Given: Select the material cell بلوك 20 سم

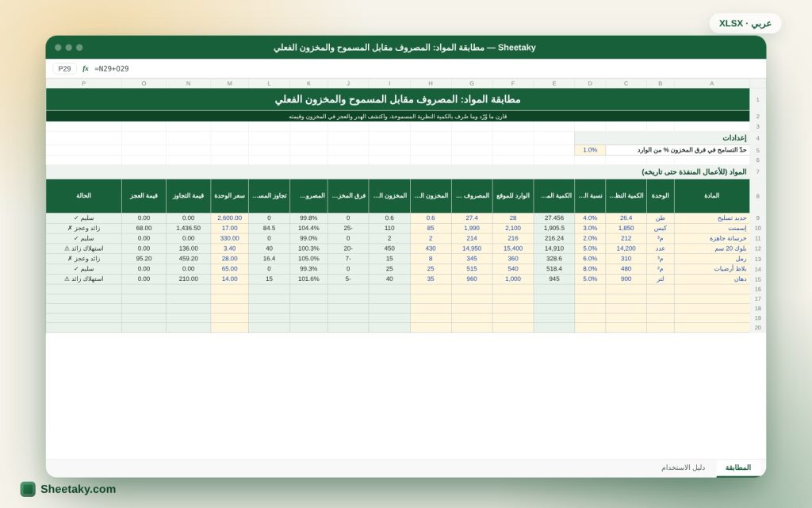Looking at the screenshot, I should click(712, 248).
